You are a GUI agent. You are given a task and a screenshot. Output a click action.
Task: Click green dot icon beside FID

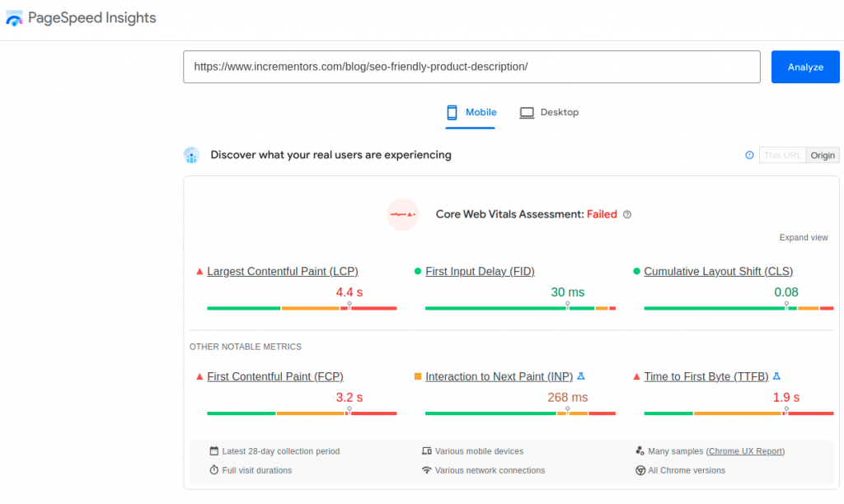(x=418, y=271)
